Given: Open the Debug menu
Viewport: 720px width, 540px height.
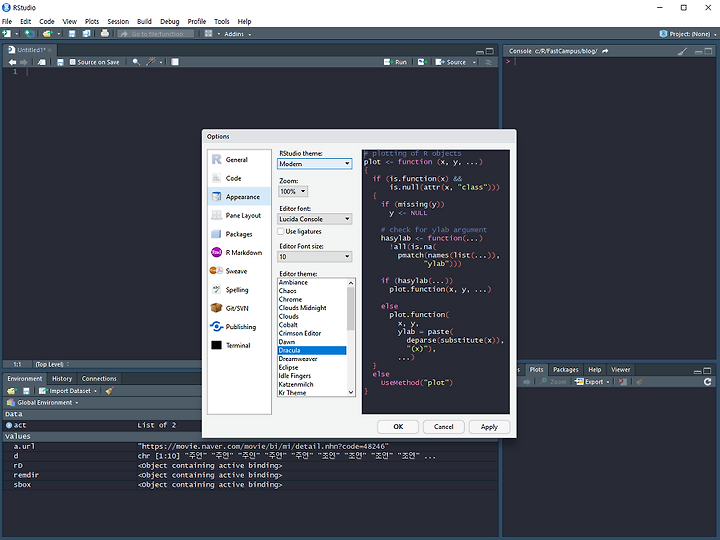Looking at the screenshot, I should (x=169, y=22).
